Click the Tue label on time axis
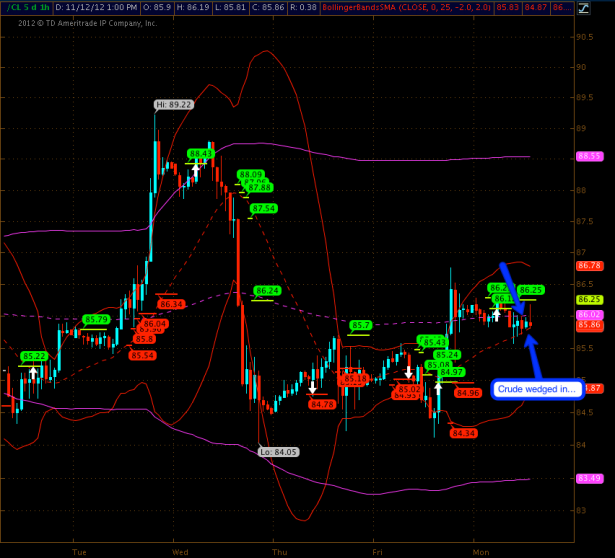The height and width of the screenshot is (558, 615). [80, 551]
